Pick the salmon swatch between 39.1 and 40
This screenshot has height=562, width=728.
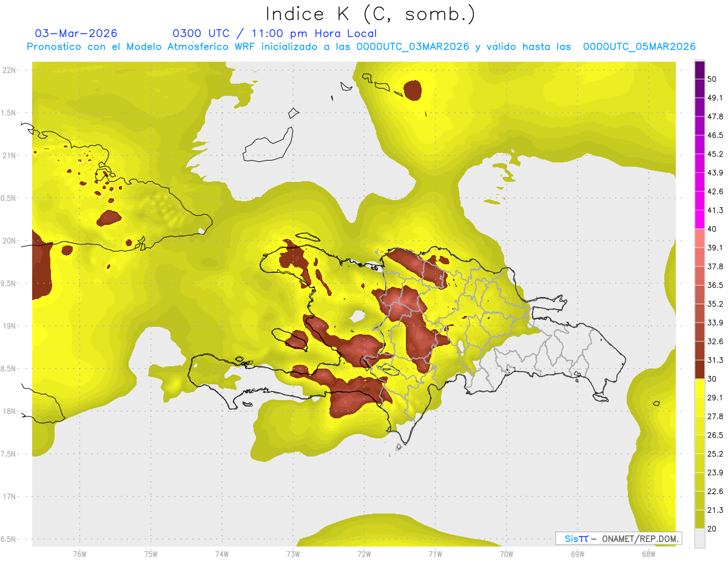coord(700,238)
